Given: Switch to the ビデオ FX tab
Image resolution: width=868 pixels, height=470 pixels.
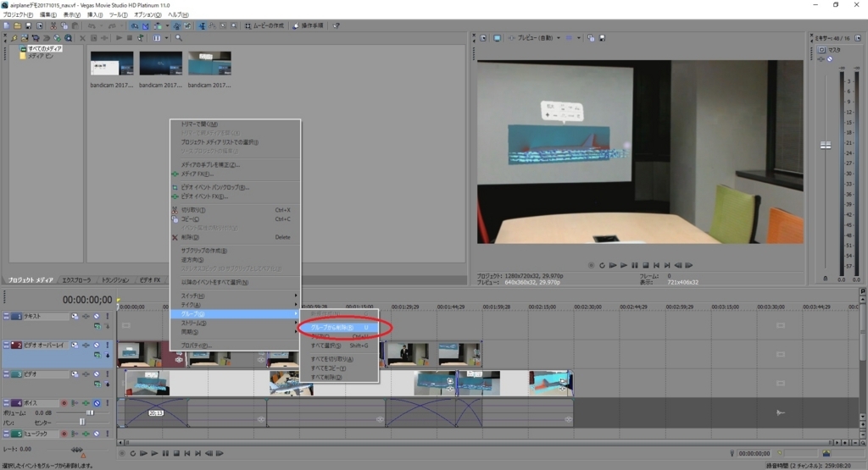Looking at the screenshot, I should [150, 280].
